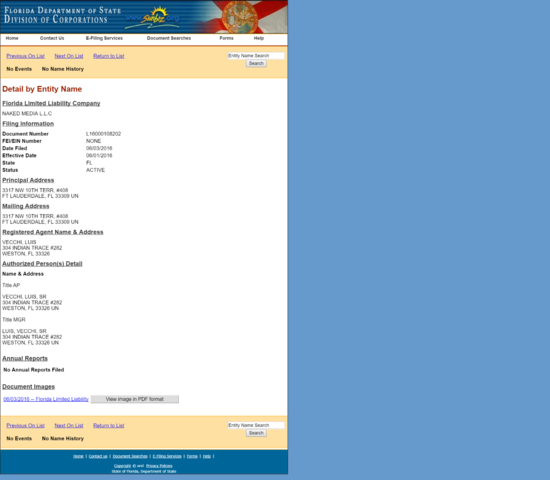Click No Annual Reports Filed text
Screen dimensions: 550x480
pos(34,370)
